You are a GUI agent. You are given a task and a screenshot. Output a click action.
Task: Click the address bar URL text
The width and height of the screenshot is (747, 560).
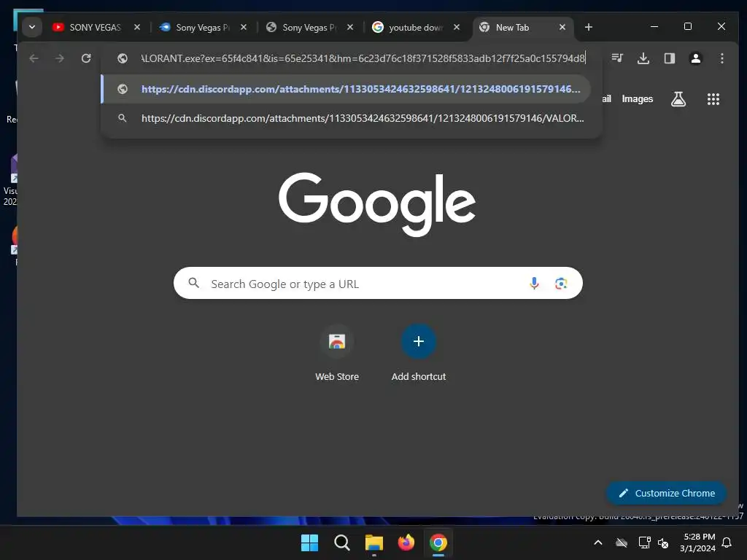tap(363, 58)
